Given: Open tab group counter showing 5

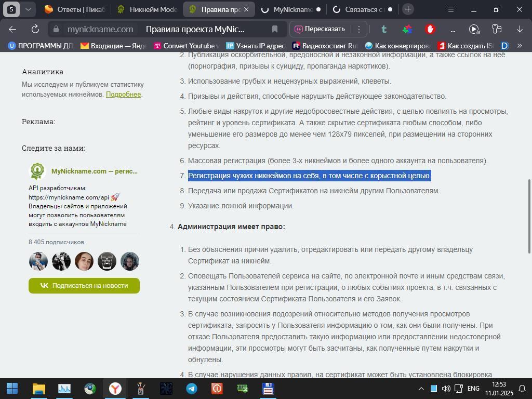Looking at the screenshot, I should [11, 9].
